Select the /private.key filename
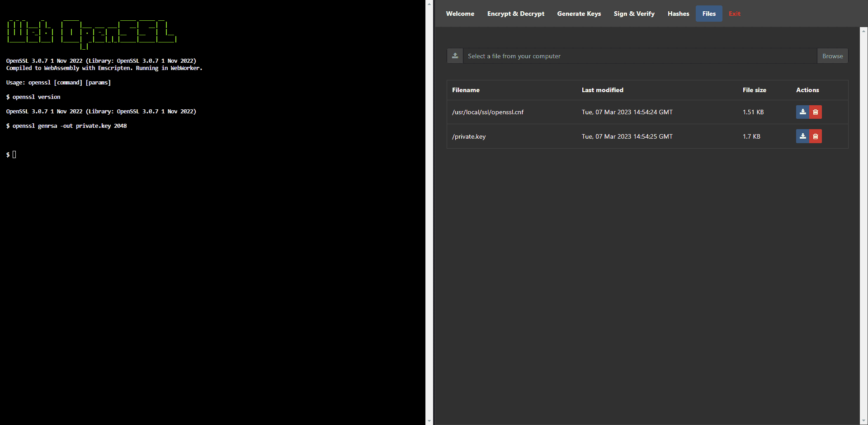 (469, 136)
